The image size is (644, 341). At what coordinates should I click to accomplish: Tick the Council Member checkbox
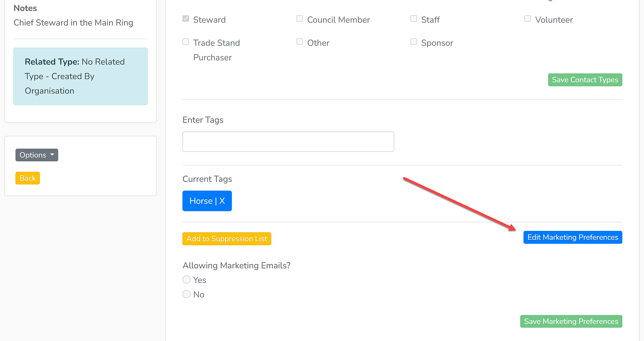(300, 19)
